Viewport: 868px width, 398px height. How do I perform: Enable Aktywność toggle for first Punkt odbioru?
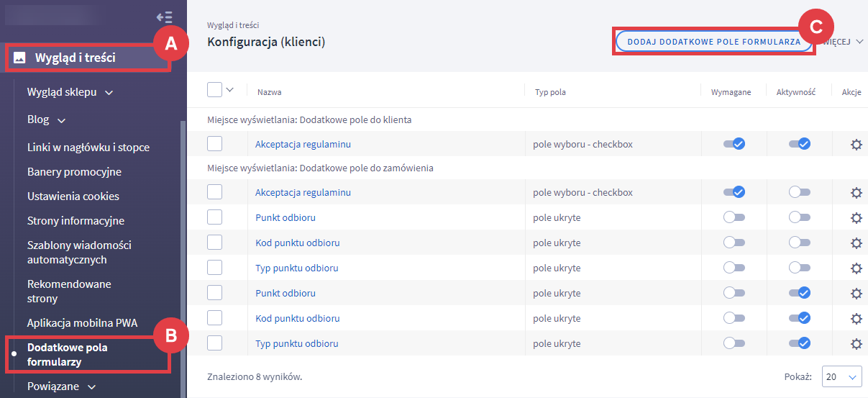[799, 217]
